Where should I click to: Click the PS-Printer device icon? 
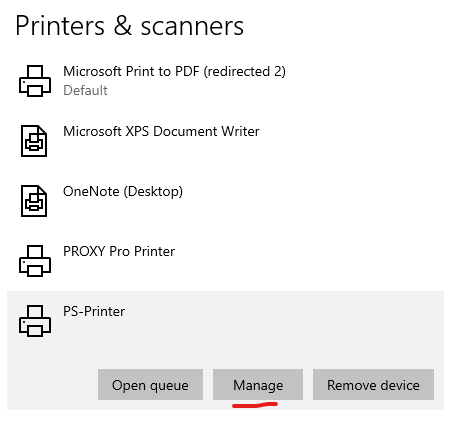point(35,321)
